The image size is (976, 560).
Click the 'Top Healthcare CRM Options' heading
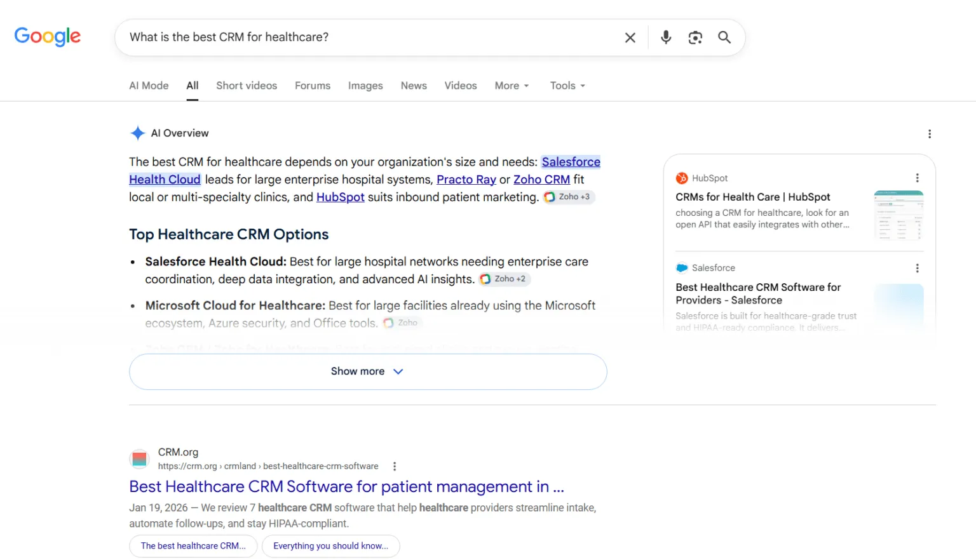(x=229, y=234)
